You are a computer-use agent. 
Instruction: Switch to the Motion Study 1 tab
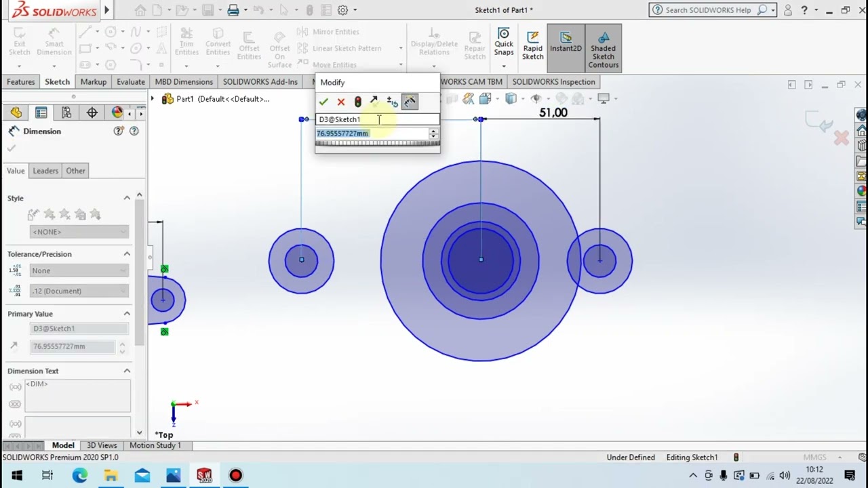point(155,445)
